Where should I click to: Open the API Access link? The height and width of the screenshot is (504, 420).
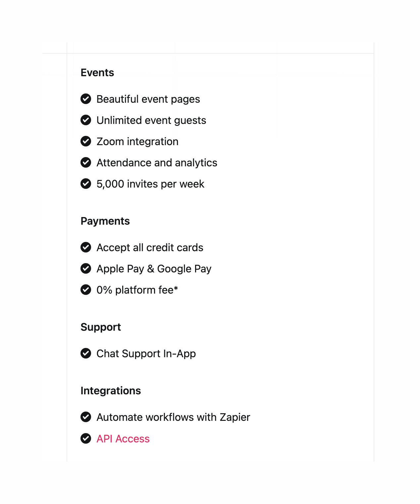tap(123, 439)
